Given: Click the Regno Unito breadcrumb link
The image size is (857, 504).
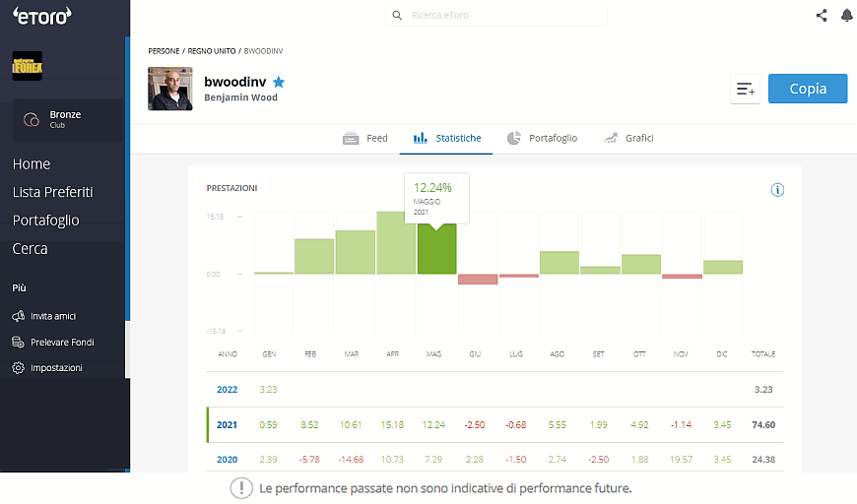Looking at the screenshot, I should click(211, 50).
